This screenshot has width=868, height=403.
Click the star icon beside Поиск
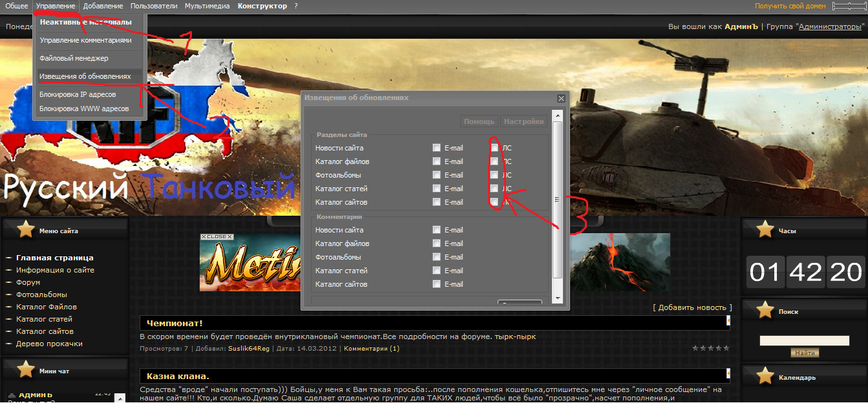tap(765, 310)
